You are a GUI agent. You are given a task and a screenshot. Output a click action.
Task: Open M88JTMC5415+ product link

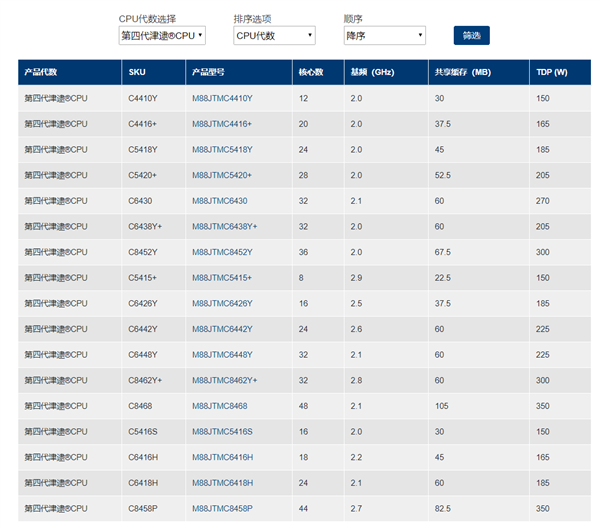(222, 277)
